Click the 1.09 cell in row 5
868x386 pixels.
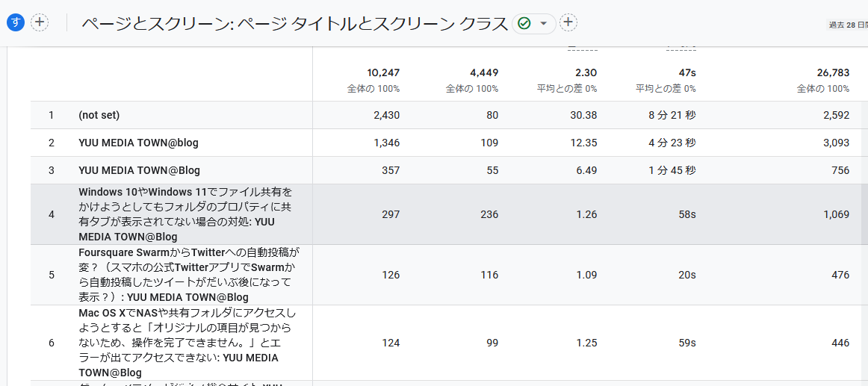click(x=587, y=275)
